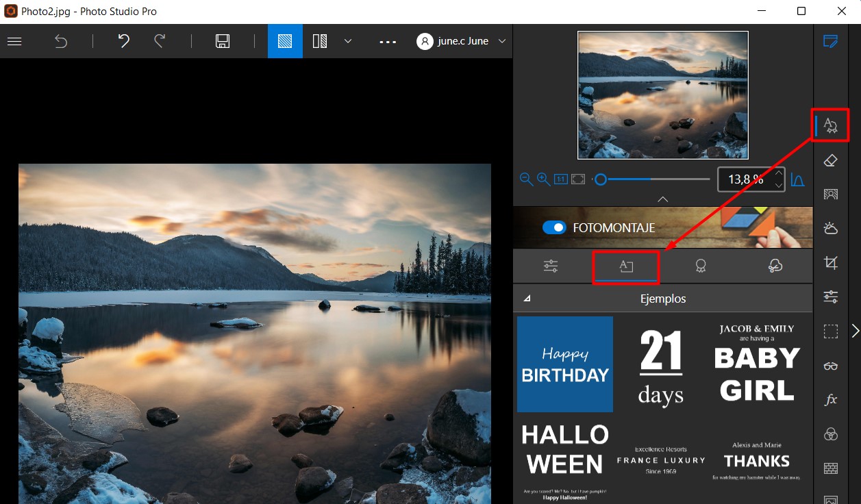861x504 pixels.
Task: Open the brick wall texture tool
Action: coord(830,468)
